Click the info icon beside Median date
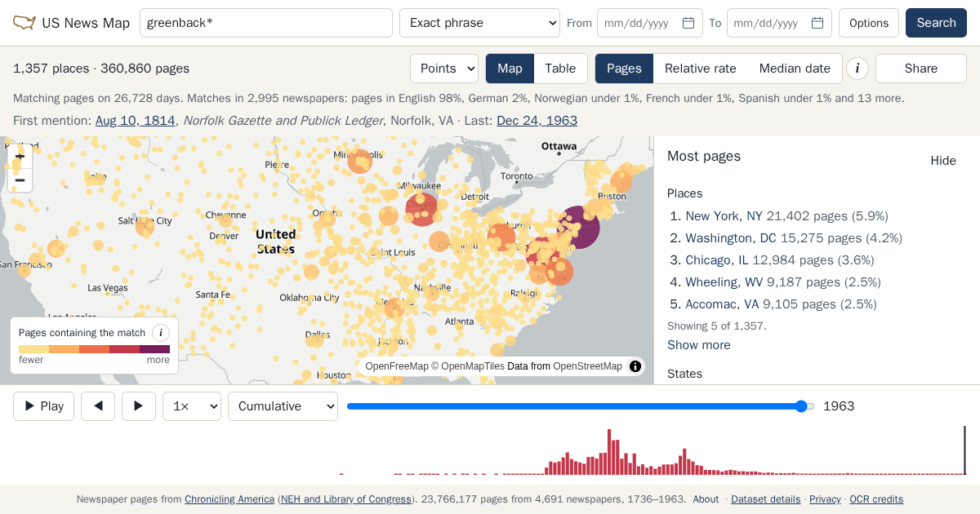This screenshot has height=514, width=980. coord(857,69)
